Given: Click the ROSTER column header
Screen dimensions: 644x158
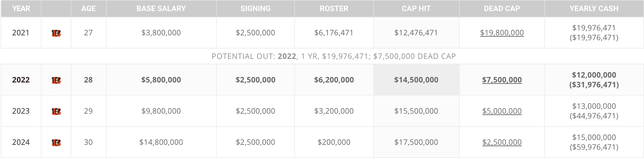Looking at the screenshot, I should click(x=334, y=9).
